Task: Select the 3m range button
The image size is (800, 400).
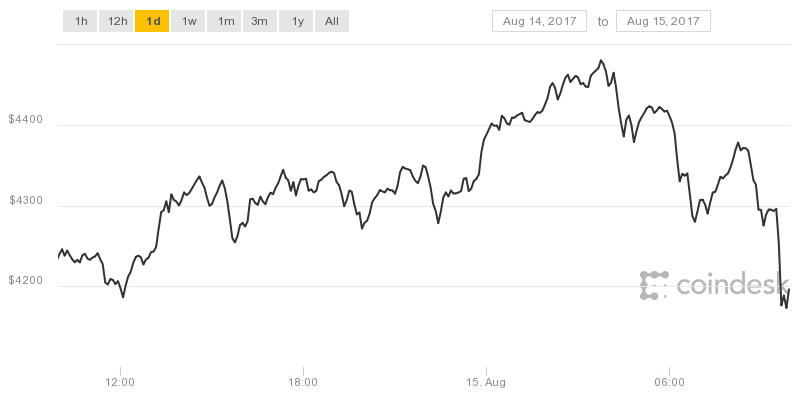Action: (260, 21)
